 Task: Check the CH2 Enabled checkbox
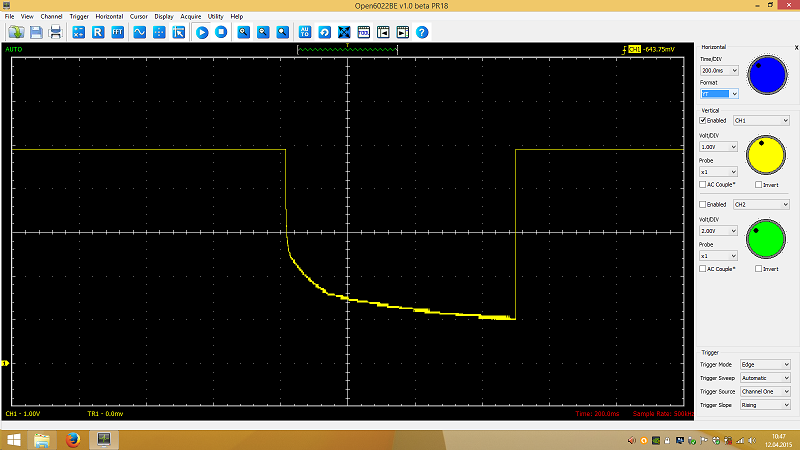[x=703, y=205]
